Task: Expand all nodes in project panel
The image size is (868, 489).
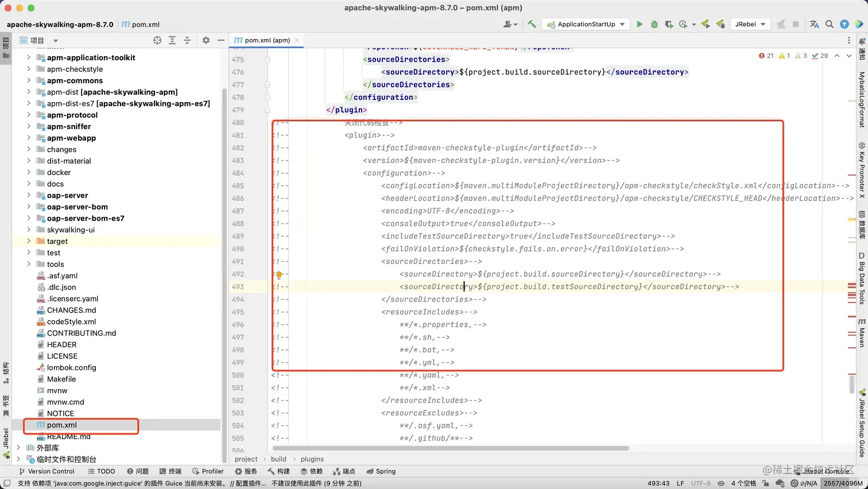Action: 172,40
